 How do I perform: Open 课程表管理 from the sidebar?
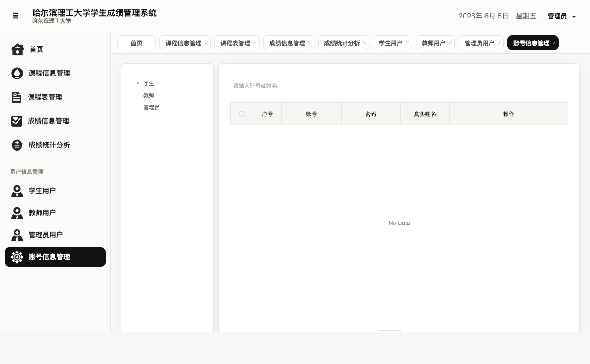(x=55, y=97)
